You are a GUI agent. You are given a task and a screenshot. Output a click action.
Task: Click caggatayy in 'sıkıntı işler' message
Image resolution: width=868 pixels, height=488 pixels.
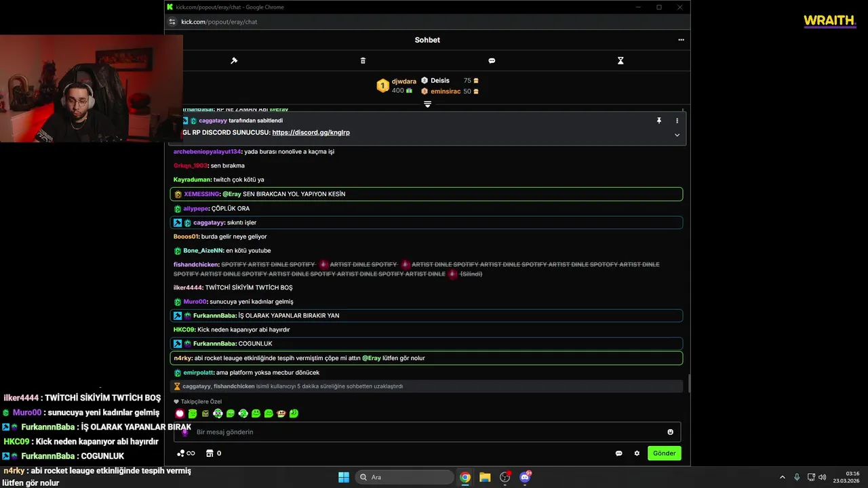208,223
